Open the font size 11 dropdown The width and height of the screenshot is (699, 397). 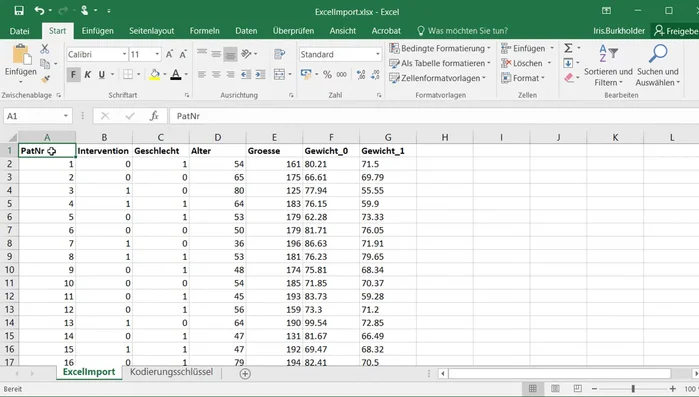coord(157,54)
